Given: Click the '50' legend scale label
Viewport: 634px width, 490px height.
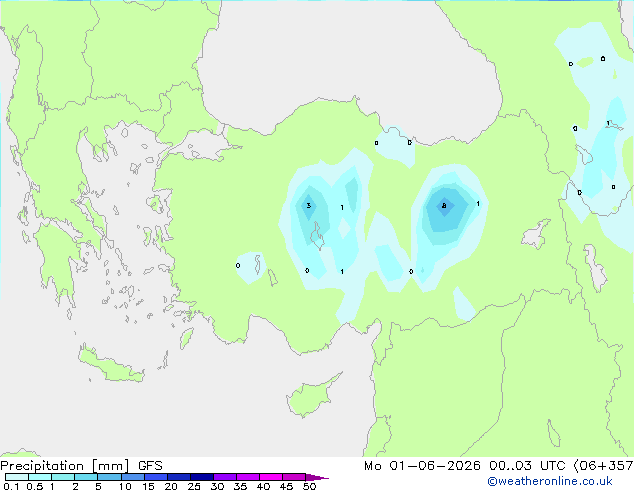Looking at the screenshot, I should pyautogui.click(x=309, y=486).
